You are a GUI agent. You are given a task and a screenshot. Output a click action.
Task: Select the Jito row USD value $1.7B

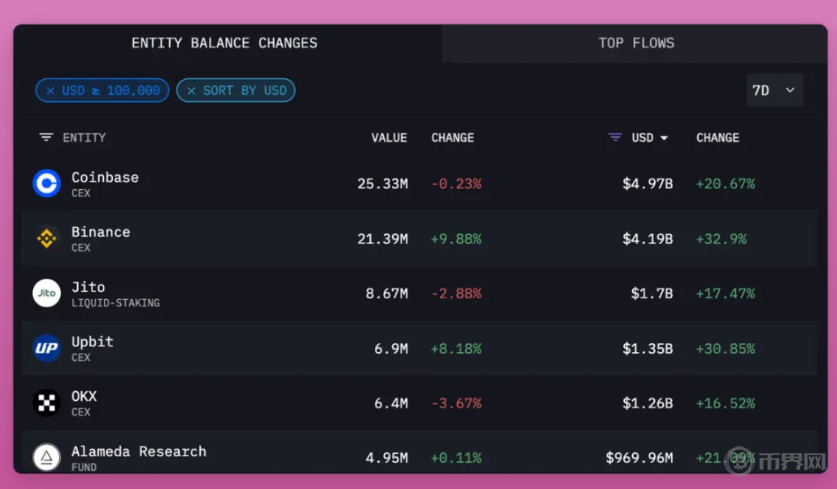[x=651, y=294]
